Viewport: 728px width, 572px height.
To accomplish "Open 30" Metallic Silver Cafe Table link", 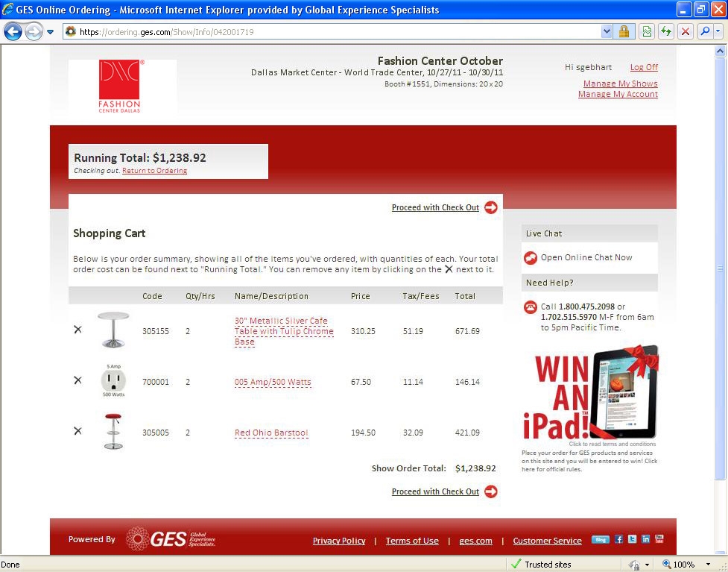I will coord(284,331).
